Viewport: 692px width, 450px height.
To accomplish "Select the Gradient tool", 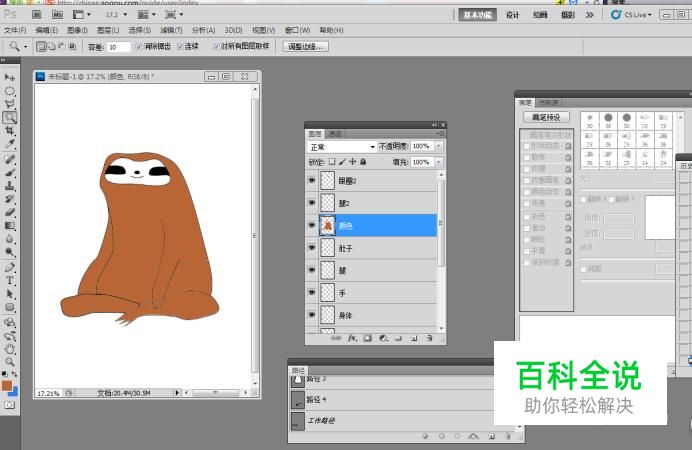I will point(10,225).
